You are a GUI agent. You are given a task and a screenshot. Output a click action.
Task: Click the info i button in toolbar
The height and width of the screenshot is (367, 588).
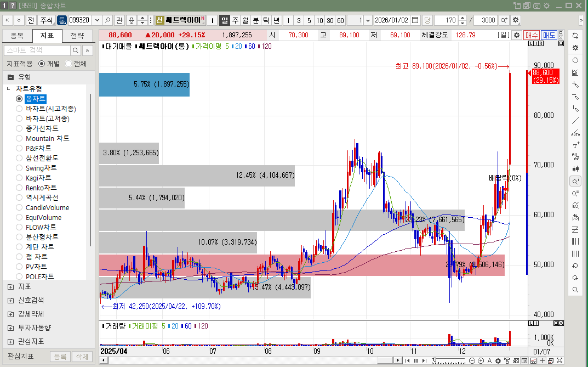pyautogui.click(x=212, y=20)
